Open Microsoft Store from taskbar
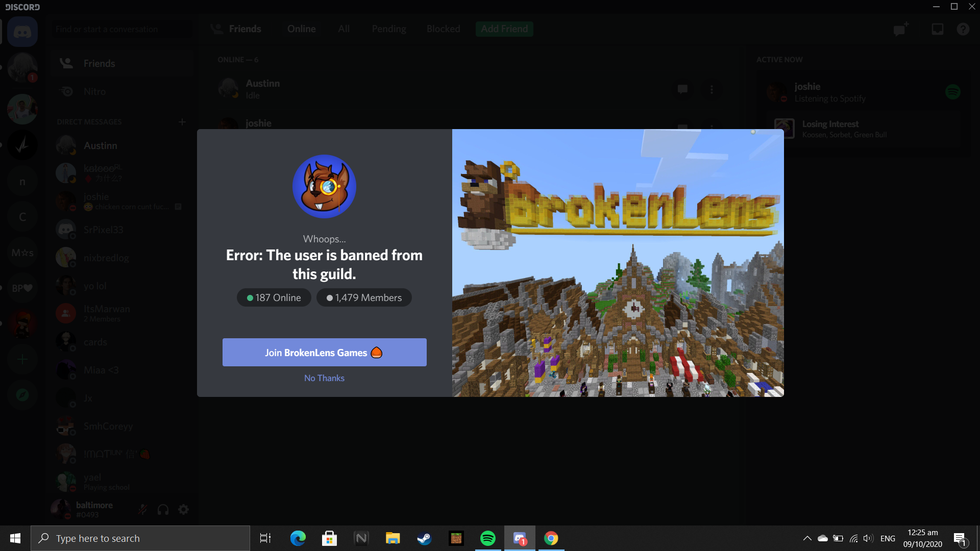Screen dimensions: 980x551 tap(329, 538)
